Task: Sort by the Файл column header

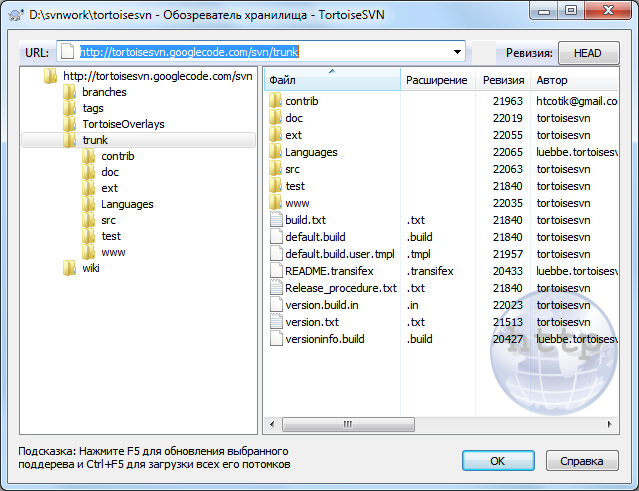Action: (332, 80)
